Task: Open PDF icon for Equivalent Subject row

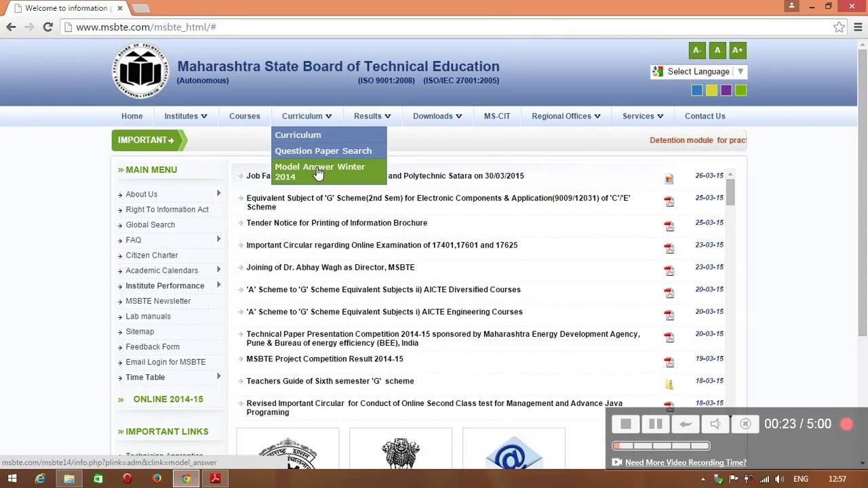Action: 669,201
